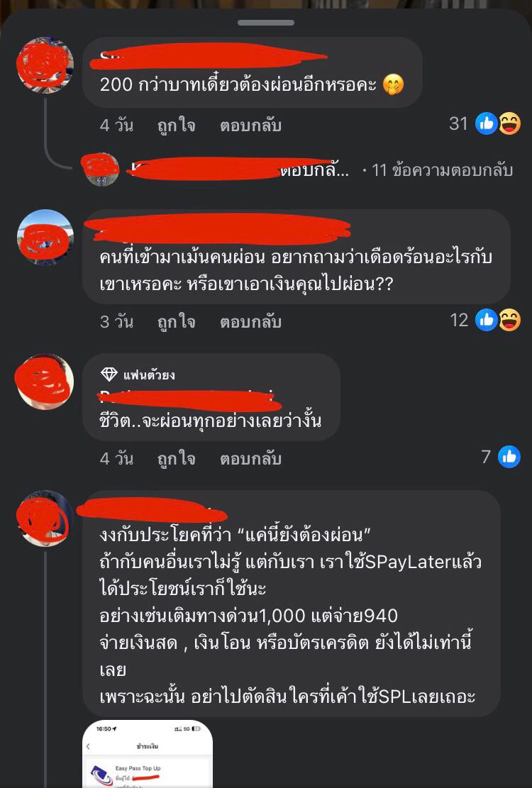532x788 pixels.
Task: Tap the like reaction icon beside count 12
Action: 487,320
